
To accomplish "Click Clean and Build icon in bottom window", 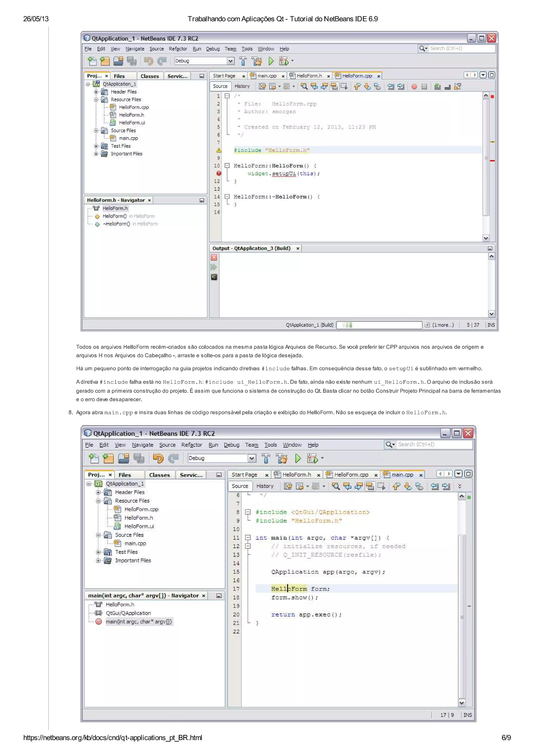I will 281,458.
